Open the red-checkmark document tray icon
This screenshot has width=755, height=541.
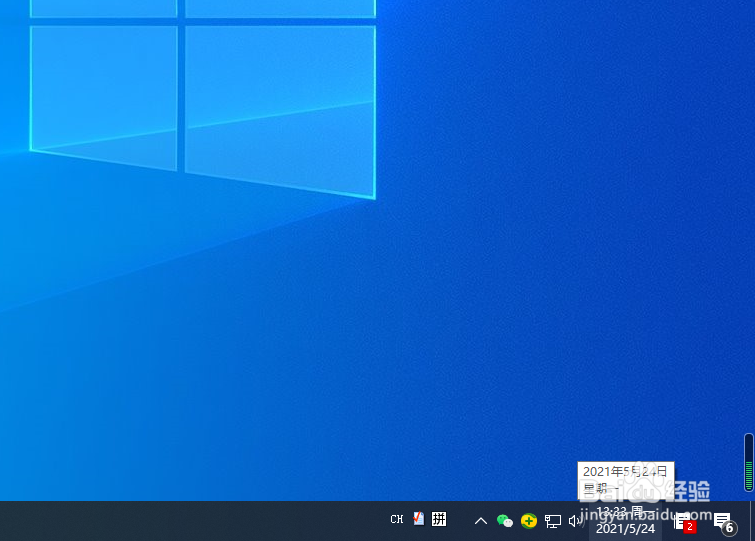coord(418,518)
